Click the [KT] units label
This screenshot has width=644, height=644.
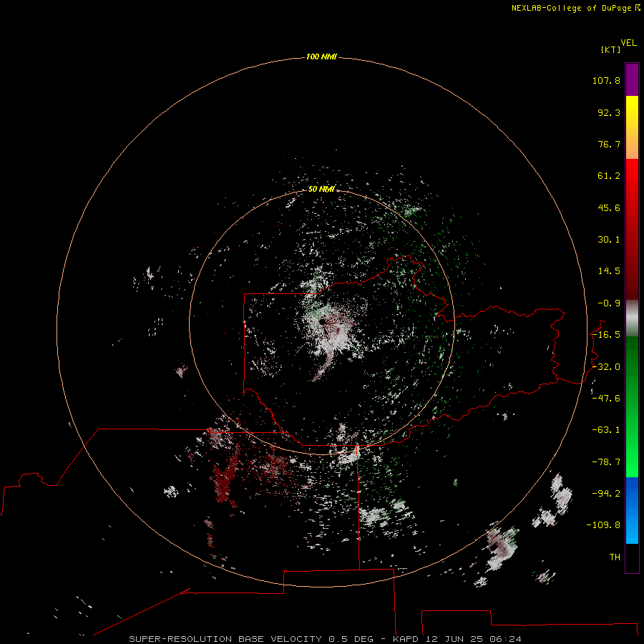point(610,49)
